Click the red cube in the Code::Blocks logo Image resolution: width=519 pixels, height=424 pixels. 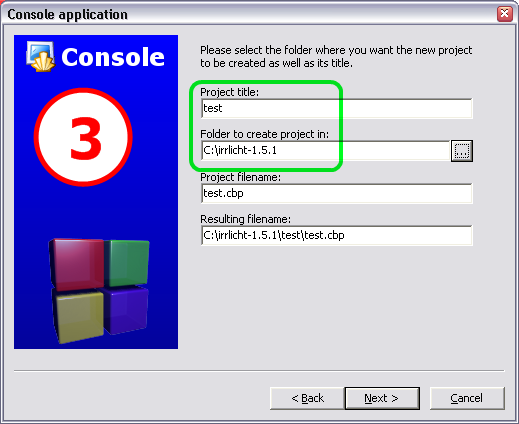click(x=77, y=263)
